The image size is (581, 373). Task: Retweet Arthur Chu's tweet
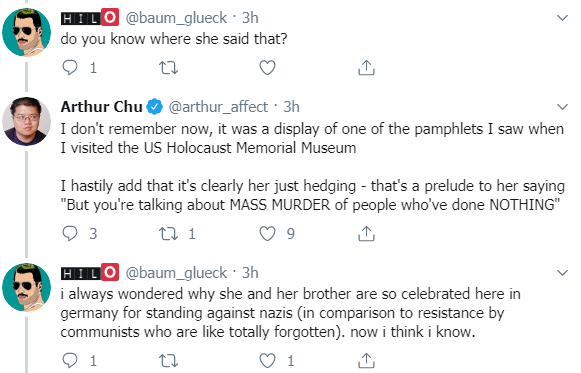[x=168, y=234]
